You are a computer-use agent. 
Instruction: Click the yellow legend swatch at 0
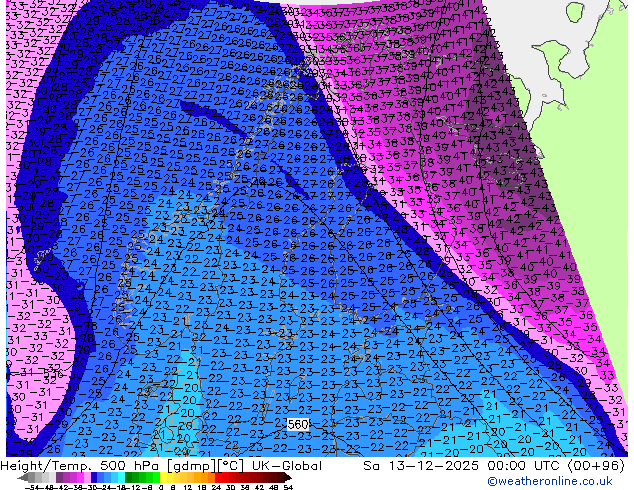tap(163, 477)
